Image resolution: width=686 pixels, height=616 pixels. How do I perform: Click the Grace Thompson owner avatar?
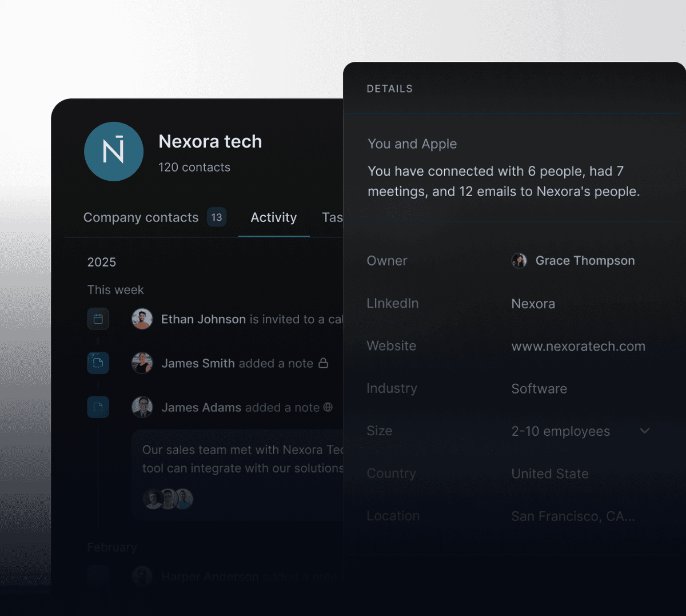[519, 261]
